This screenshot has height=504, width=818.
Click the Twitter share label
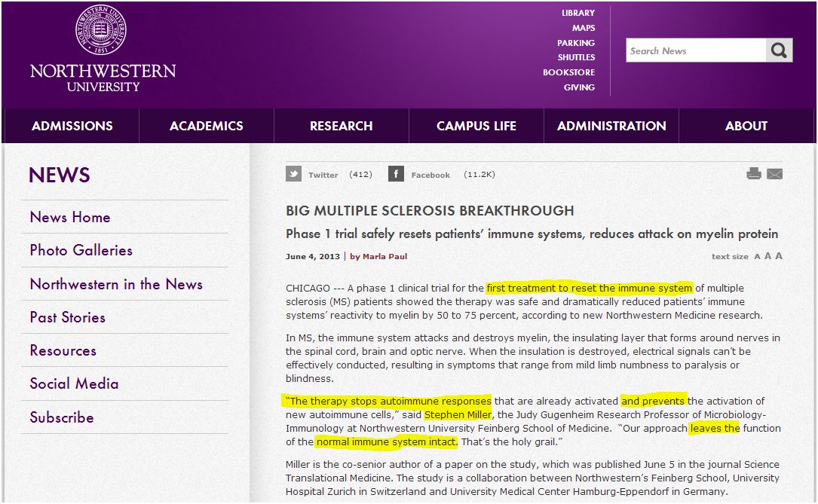click(323, 175)
